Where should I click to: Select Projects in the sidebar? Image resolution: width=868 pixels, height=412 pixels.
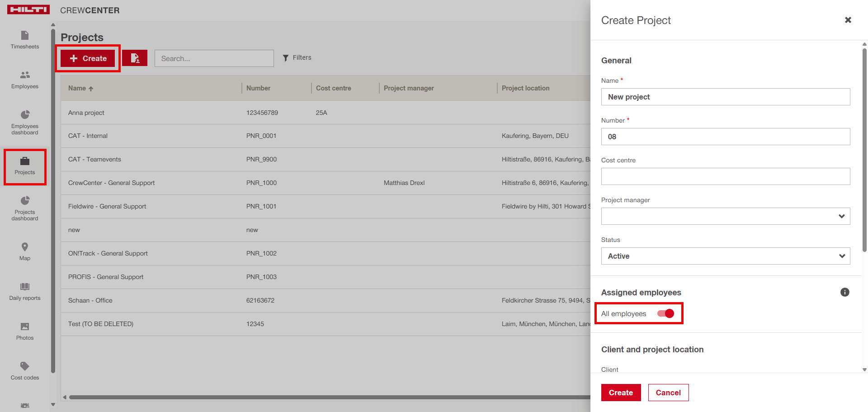point(25,166)
